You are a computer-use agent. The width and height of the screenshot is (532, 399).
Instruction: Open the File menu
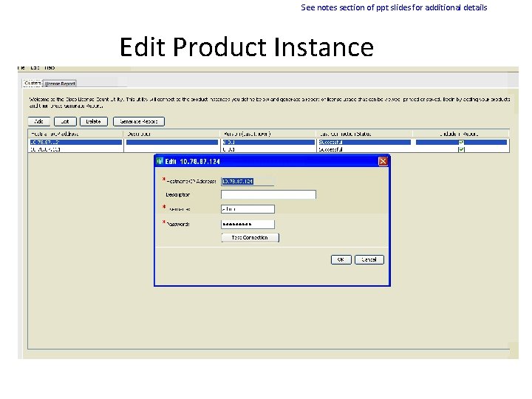point(21,68)
